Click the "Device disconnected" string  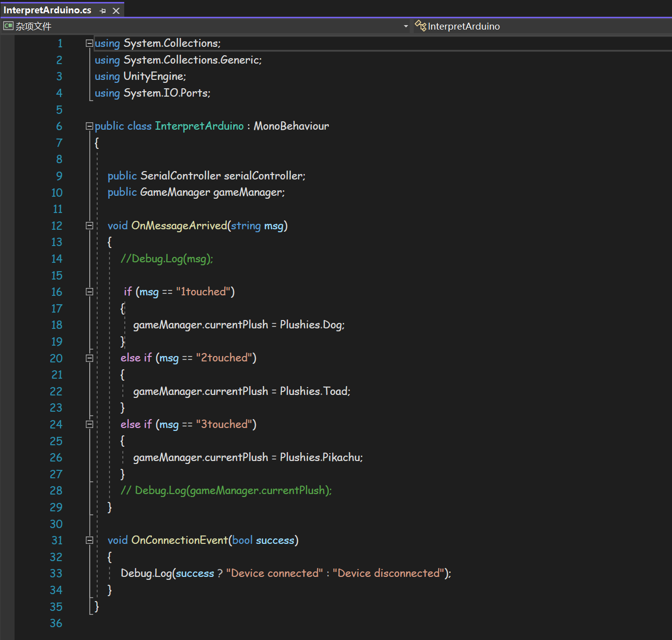click(x=389, y=573)
